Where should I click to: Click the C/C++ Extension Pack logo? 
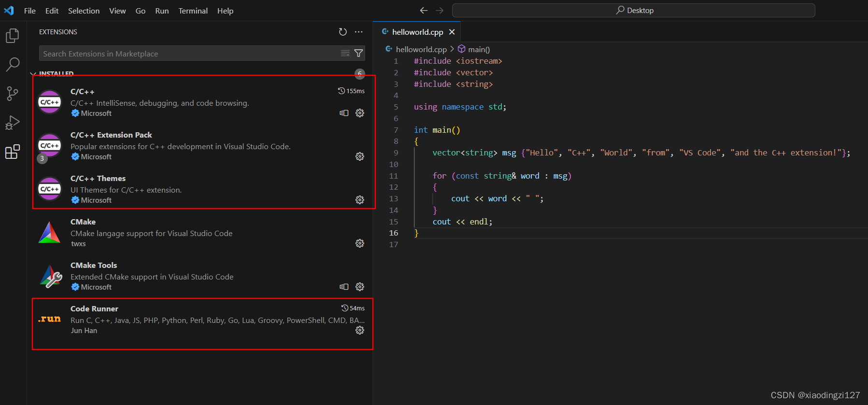[x=50, y=145]
